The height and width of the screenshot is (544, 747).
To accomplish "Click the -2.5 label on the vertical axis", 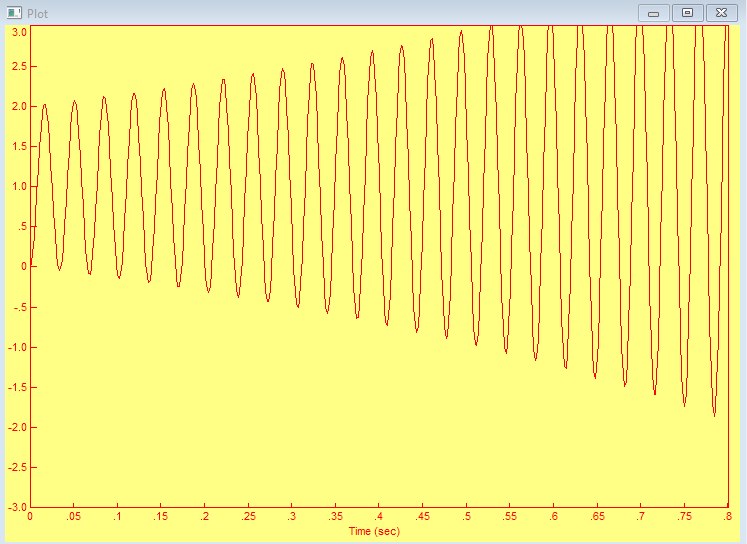I will [17, 467].
